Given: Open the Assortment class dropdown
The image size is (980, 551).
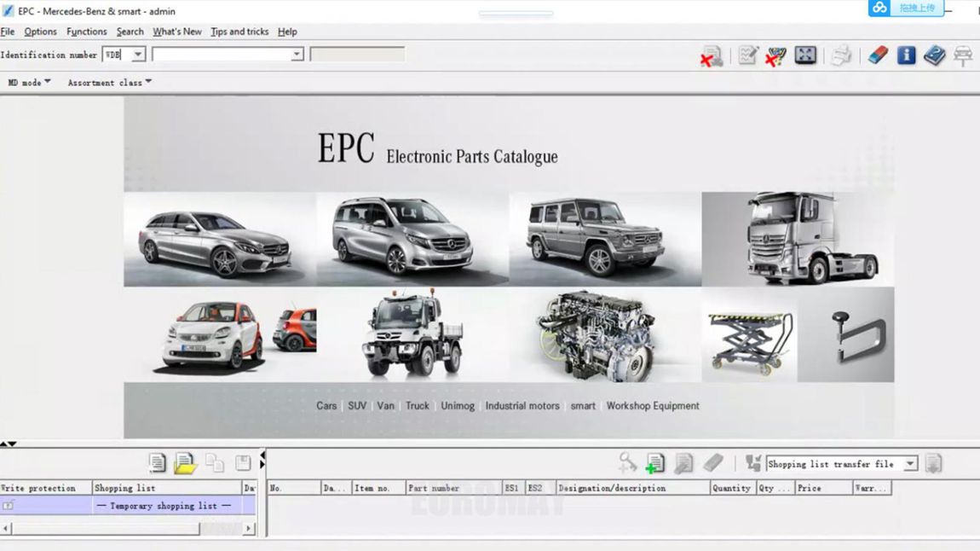Looking at the screenshot, I should [x=109, y=82].
